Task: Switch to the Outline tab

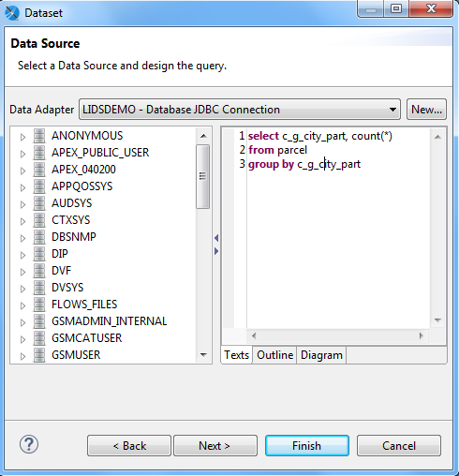Action: tap(274, 355)
